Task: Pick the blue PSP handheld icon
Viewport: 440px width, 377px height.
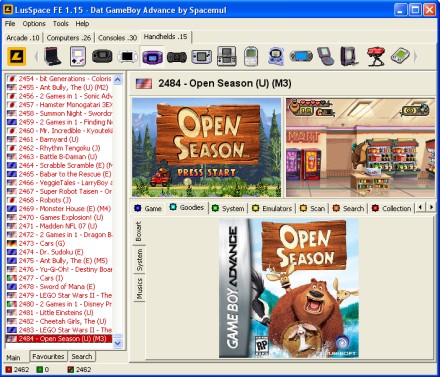Action: point(301,56)
